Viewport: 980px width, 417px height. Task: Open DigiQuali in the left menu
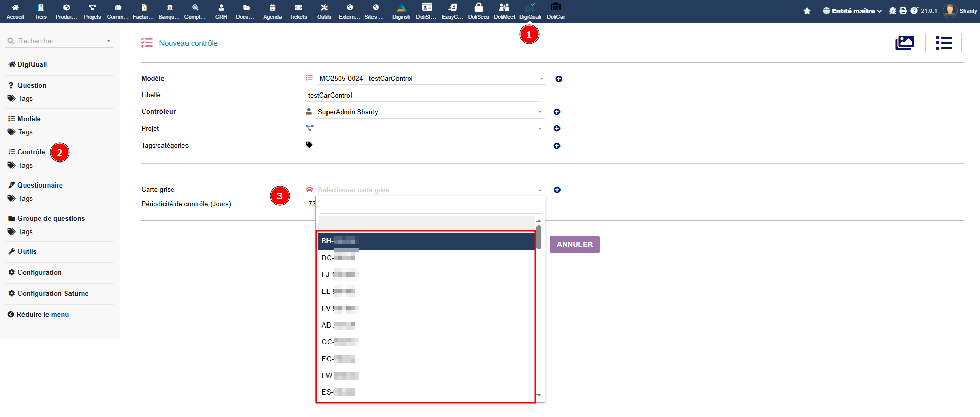click(32, 64)
